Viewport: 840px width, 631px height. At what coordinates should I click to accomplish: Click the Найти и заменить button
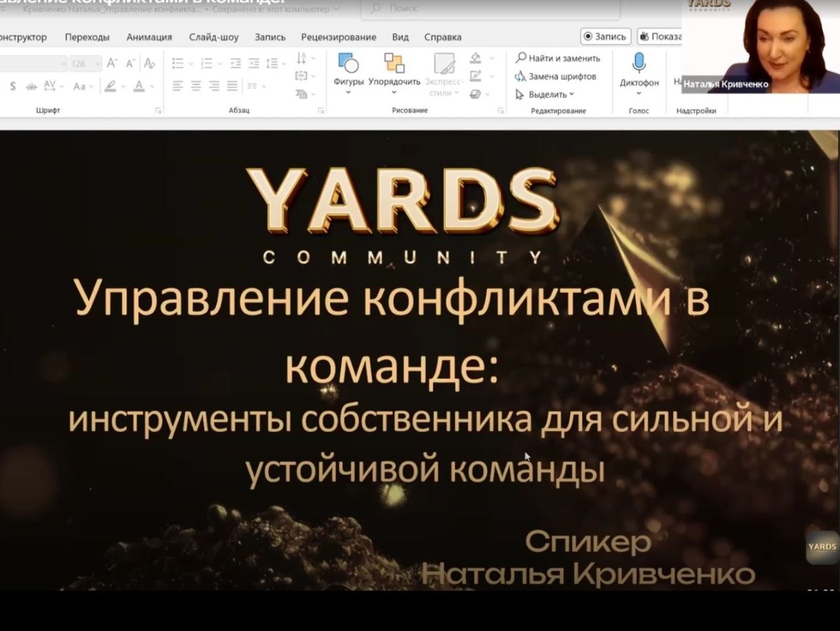[x=558, y=58]
